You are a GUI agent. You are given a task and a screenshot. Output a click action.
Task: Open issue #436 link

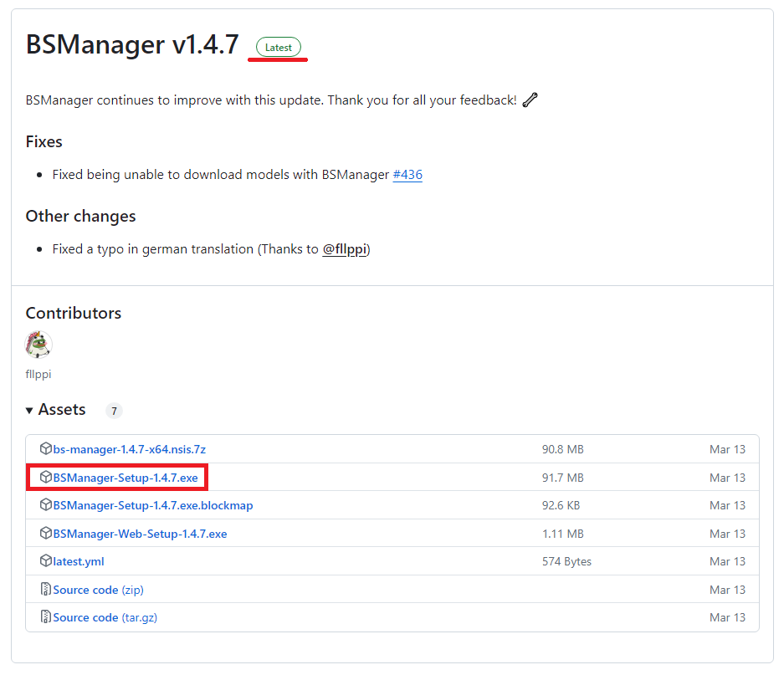coord(407,175)
